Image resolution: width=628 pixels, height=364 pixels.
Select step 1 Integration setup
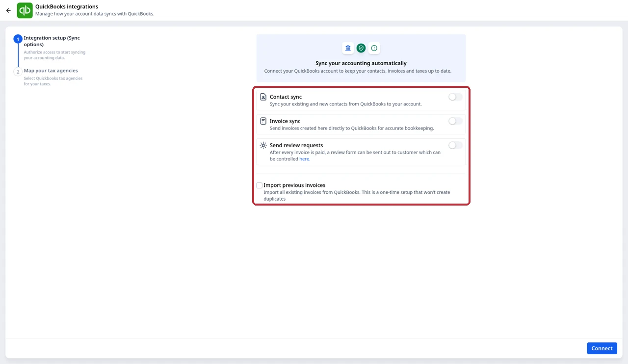tap(18, 39)
